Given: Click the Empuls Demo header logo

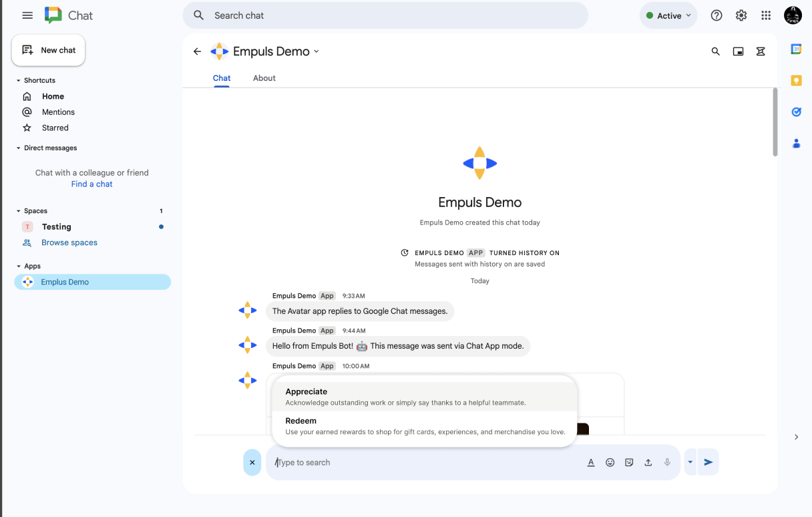Looking at the screenshot, I should (219, 51).
